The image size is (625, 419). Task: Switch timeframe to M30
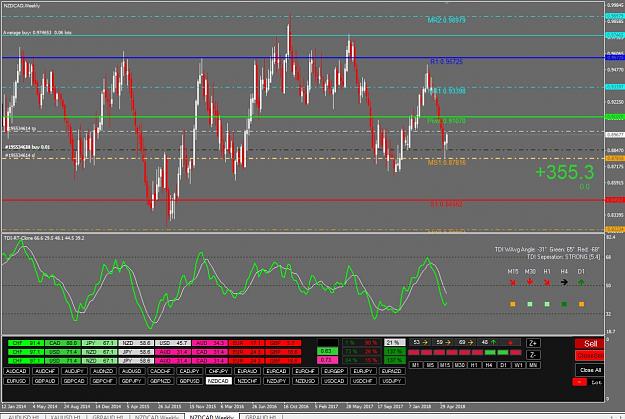(x=459, y=365)
